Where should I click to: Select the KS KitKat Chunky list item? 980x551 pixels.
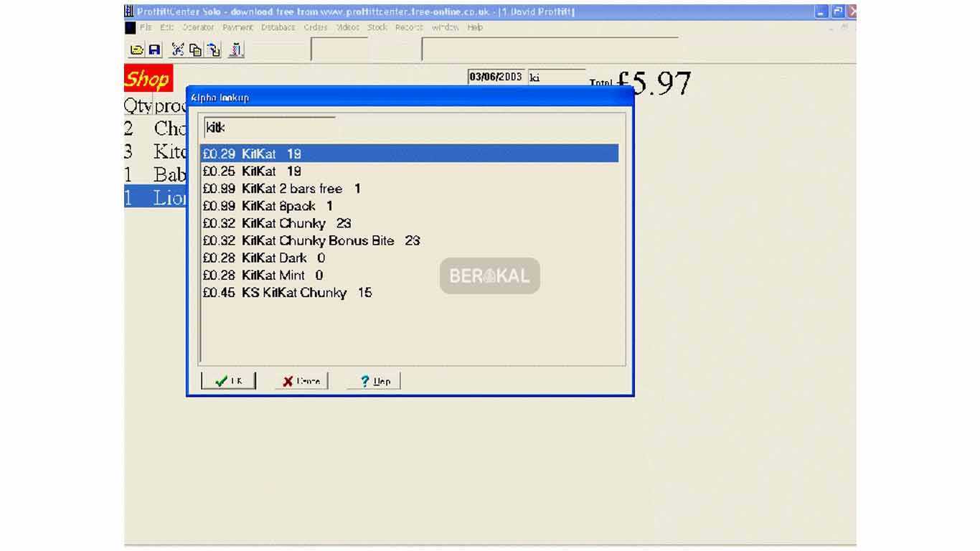[x=286, y=293]
